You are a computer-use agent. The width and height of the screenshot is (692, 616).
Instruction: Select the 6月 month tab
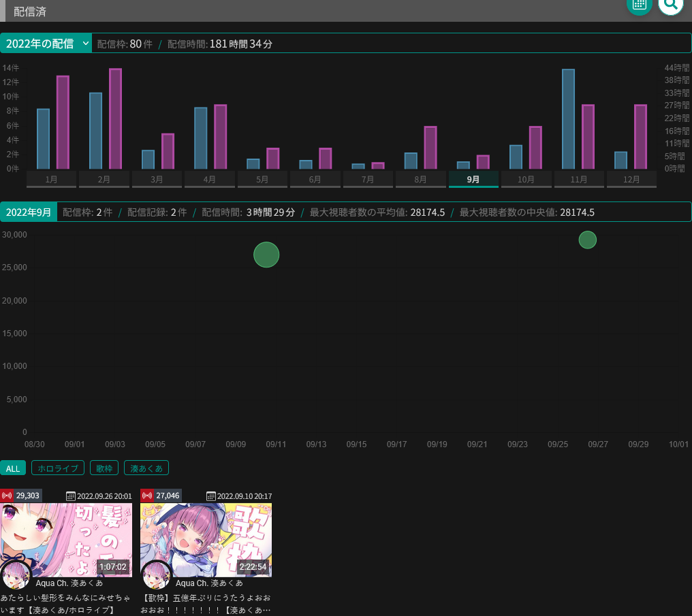pyautogui.click(x=315, y=180)
